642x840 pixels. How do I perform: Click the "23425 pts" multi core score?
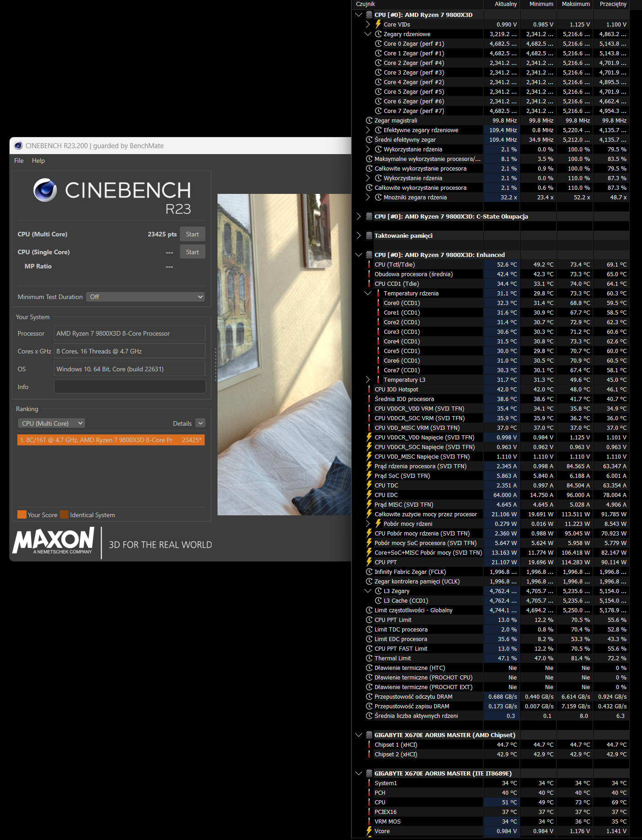coord(162,234)
